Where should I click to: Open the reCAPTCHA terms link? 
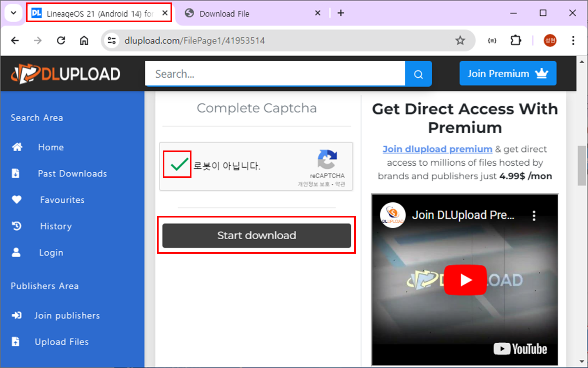340,184
